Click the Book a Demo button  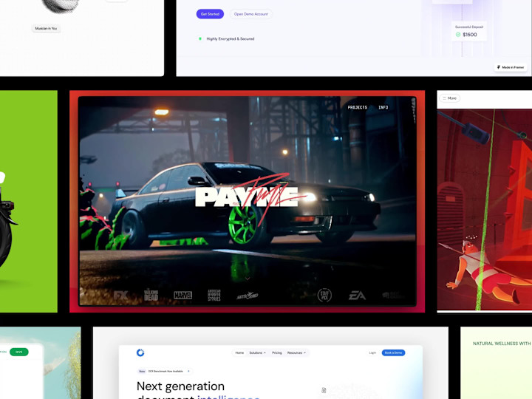[394, 353]
